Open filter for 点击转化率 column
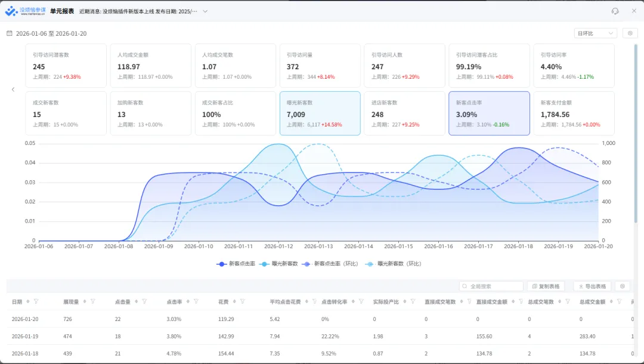 point(361,301)
